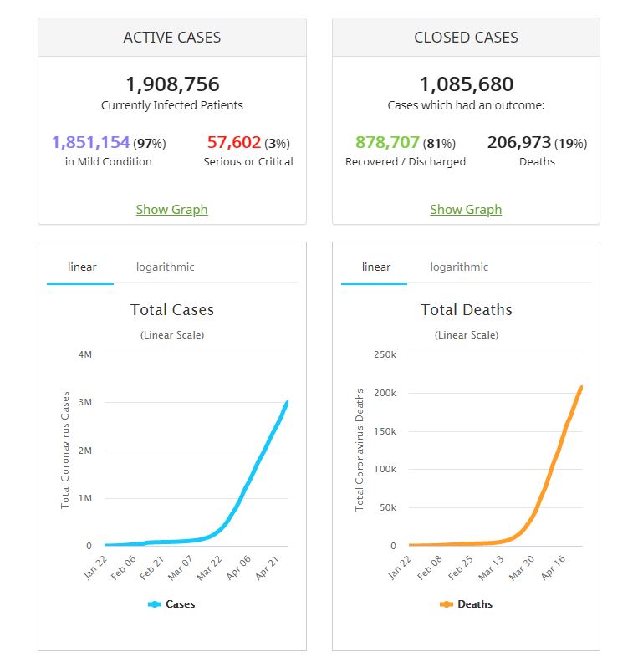Image resolution: width=638 pixels, height=672 pixels.
Task: Click the orange Deaths legend marker
Action: pyautogui.click(x=446, y=603)
